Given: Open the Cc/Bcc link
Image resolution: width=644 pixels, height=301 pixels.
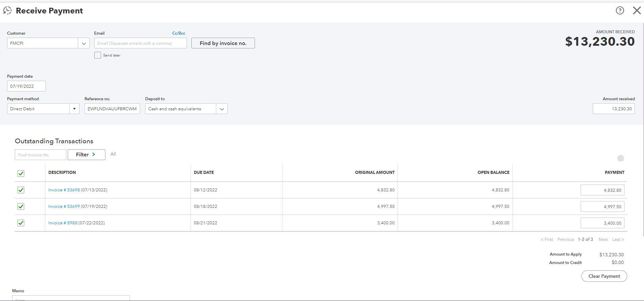Looking at the screenshot, I should coord(179,33).
